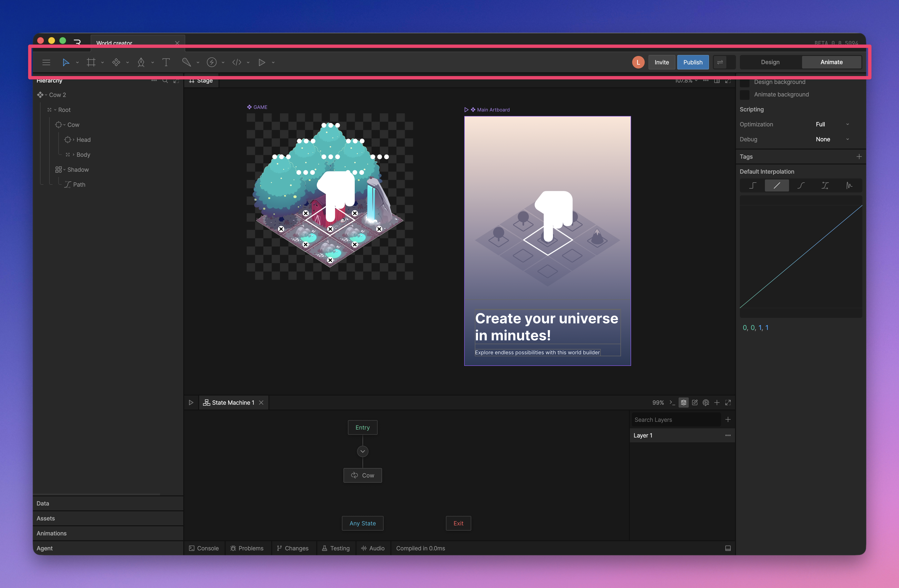The image size is (899, 588).
Task: Expand the Body node in Hierarchy
Action: [x=73, y=155]
